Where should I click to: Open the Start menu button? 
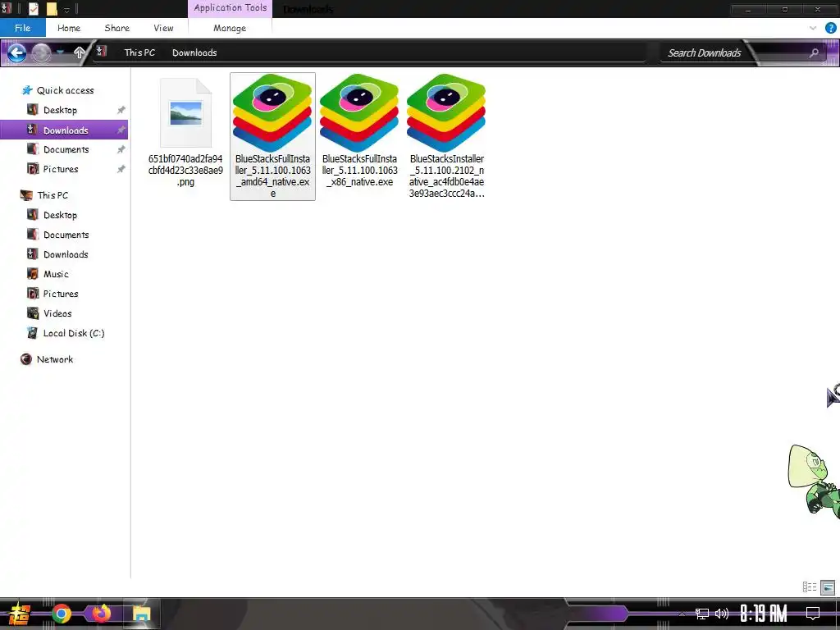coord(19,614)
